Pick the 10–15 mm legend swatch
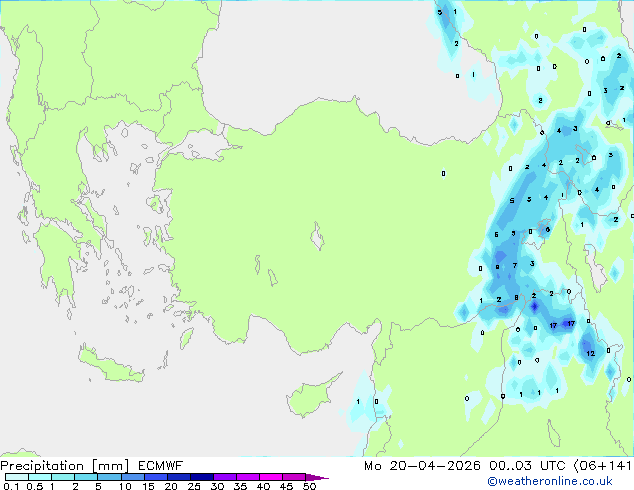 click(x=132, y=477)
